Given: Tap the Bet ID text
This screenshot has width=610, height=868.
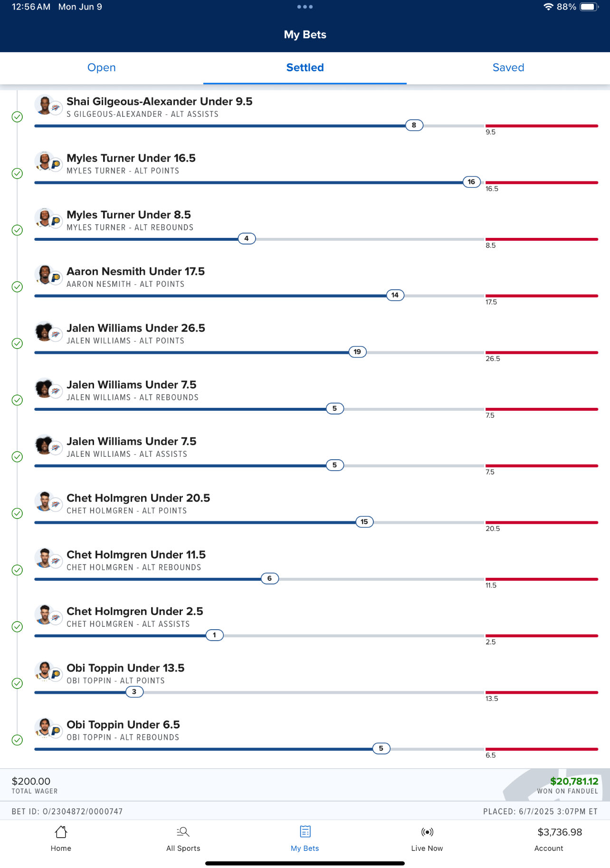Looking at the screenshot, I should (x=67, y=811).
